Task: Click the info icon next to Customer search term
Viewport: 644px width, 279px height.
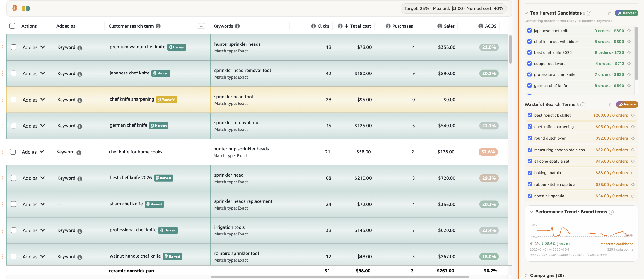Action: click(x=158, y=26)
